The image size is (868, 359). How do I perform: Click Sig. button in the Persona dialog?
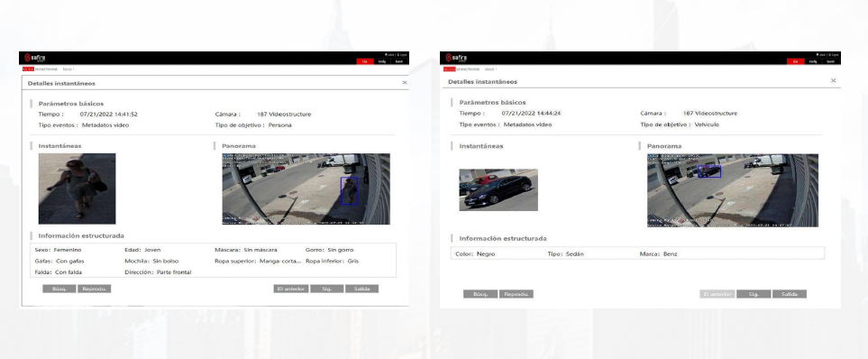pyautogui.click(x=326, y=289)
